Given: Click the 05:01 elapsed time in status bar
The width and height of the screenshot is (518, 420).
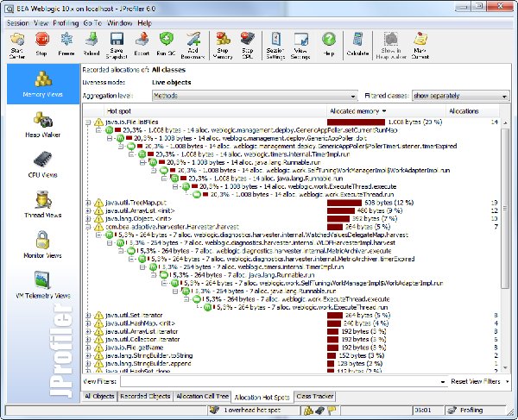Looking at the screenshot, I should click(x=423, y=411).
